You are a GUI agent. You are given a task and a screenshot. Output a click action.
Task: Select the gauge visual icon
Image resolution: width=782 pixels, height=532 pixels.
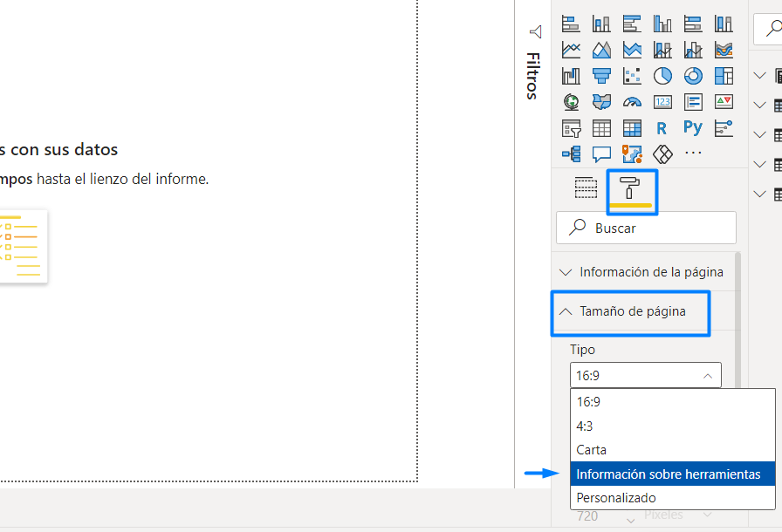pos(632,102)
